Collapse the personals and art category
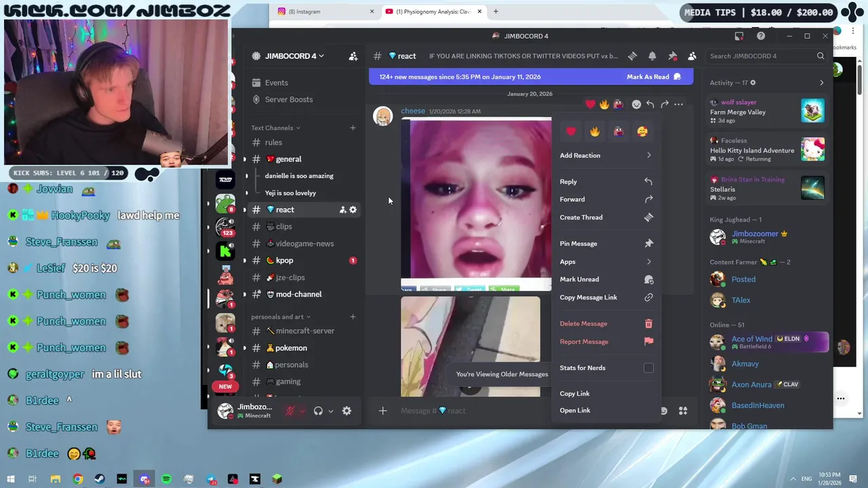Screen dimensions: 868x488 click(281, 317)
